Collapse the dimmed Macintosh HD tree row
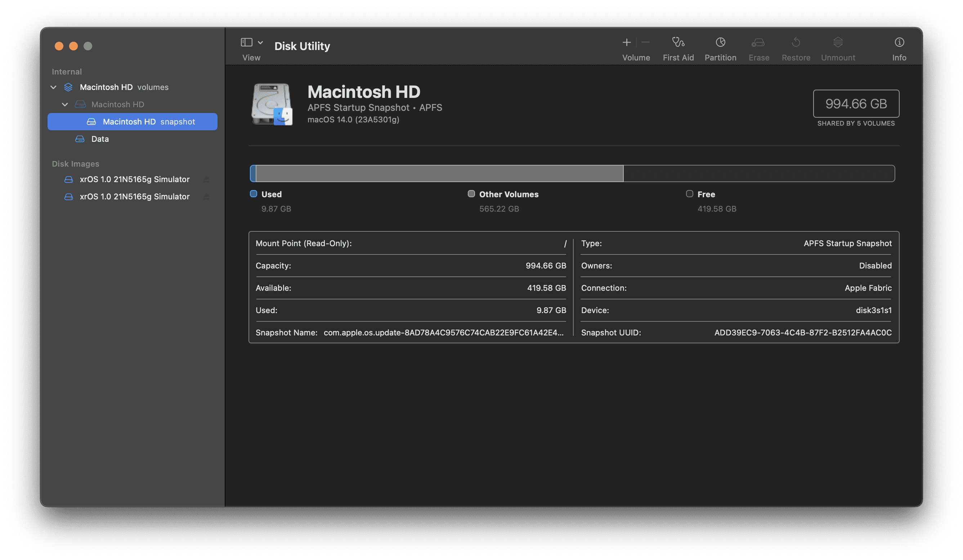Viewport: 963px width, 560px height. (64, 104)
